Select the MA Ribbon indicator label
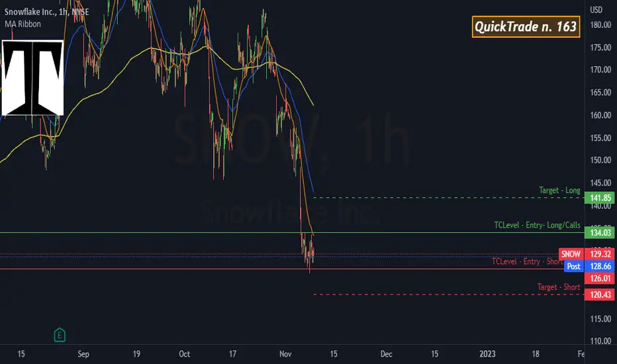 (x=23, y=24)
